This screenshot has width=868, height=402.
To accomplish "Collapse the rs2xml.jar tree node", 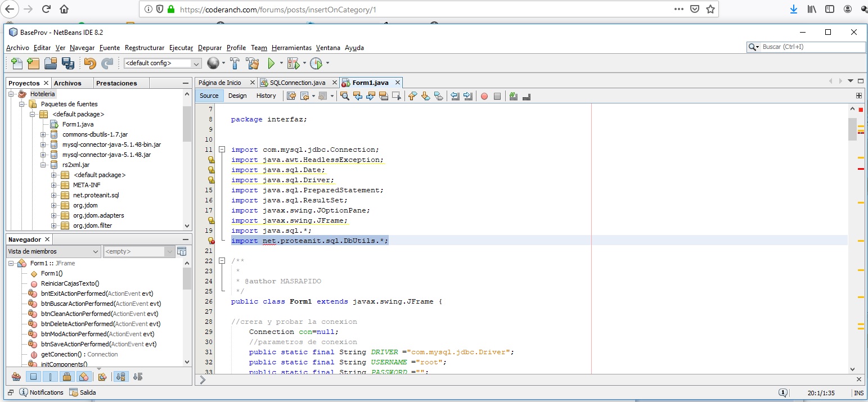I will pyautogui.click(x=44, y=165).
